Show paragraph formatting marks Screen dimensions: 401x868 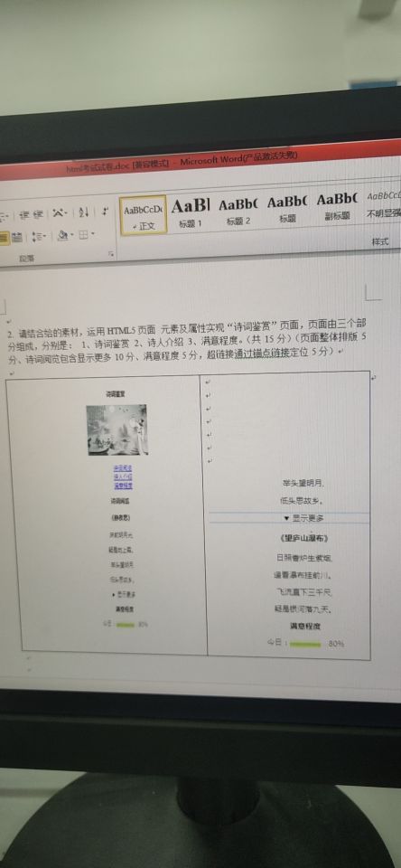(105, 211)
